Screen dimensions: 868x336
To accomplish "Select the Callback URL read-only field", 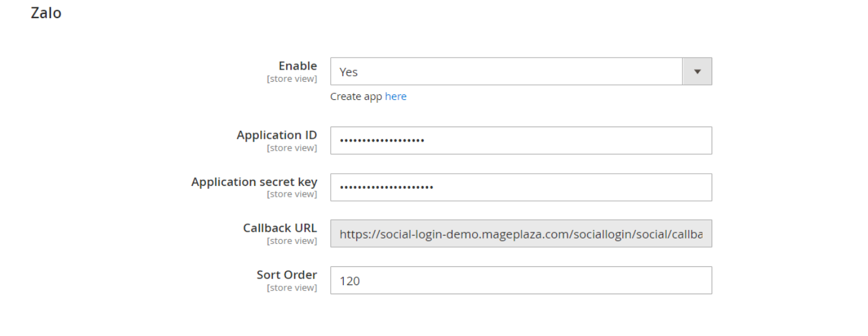I will point(521,234).
